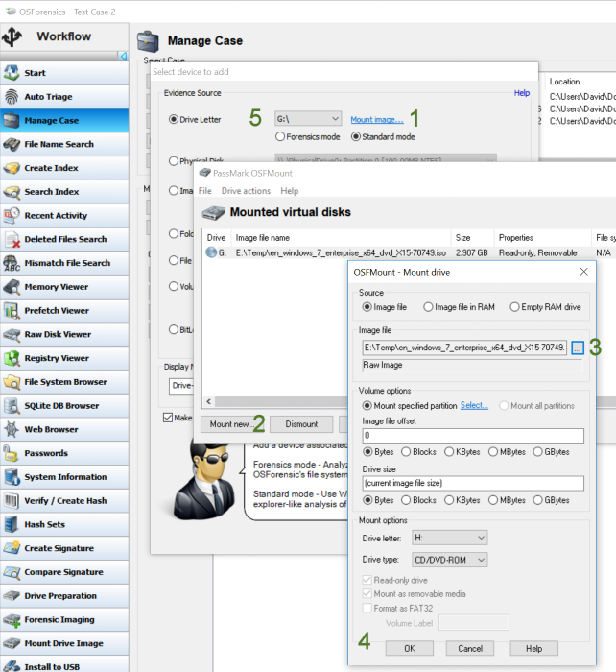The width and height of the screenshot is (616, 672).
Task: Open OSFMount Help menu
Action: click(290, 191)
